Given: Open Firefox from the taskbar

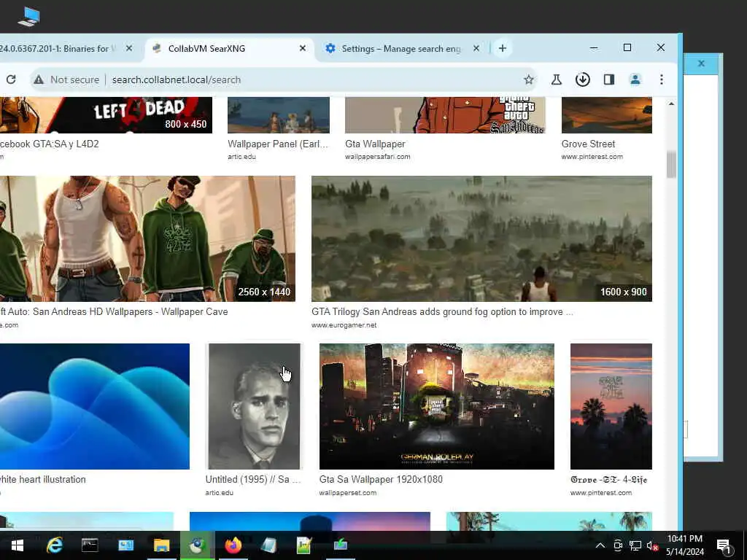Looking at the screenshot, I should click(x=233, y=545).
